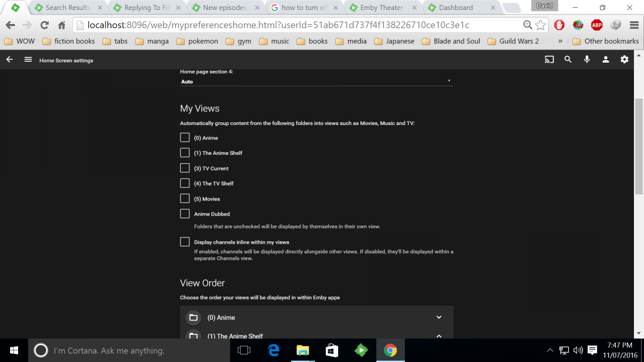The width and height of the screenshot is (644, 362).
Task: Click the folder icon beside (0) Anime in View Order
Action: point(194,317)
